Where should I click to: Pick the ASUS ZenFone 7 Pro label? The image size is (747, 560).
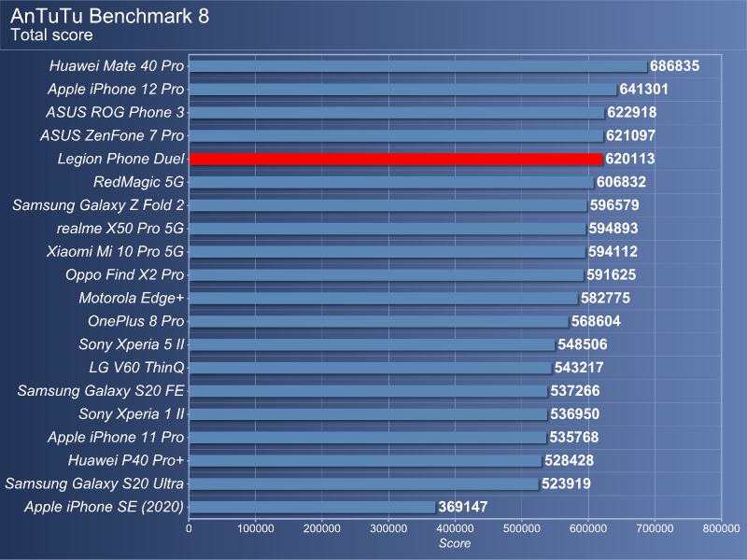[112, 135]
